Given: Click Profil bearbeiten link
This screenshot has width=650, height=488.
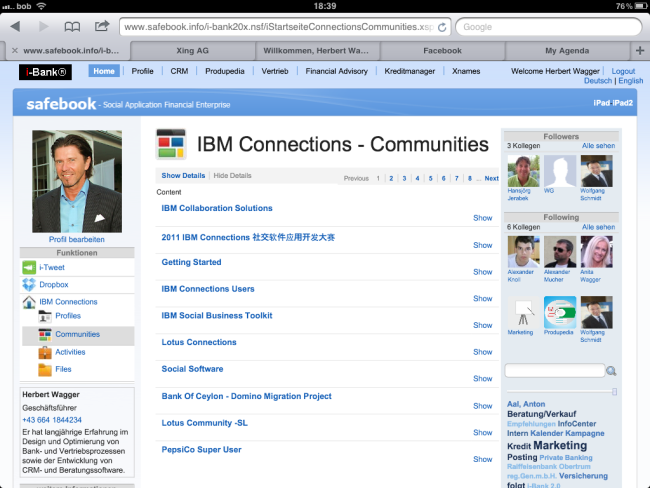Looking at the screenshot, I should click(x=77, y=239).
